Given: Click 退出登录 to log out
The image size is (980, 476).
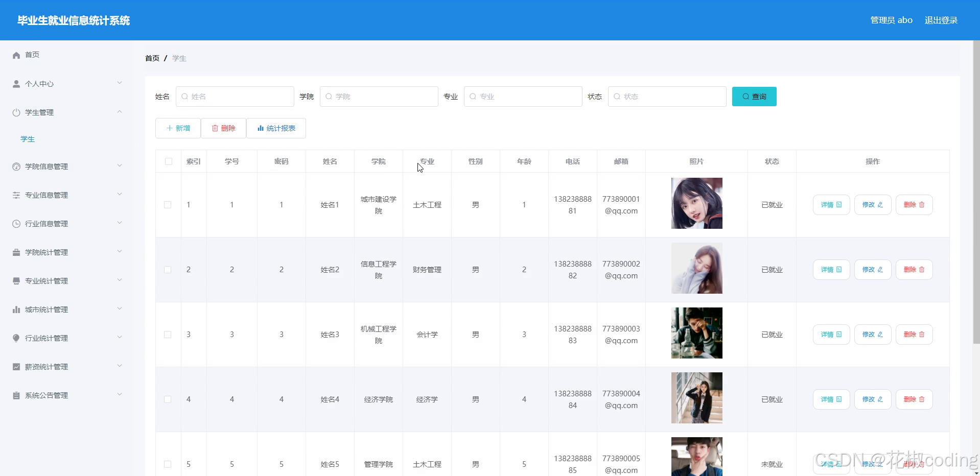Looking at the screenshot, I should pyautogui.click(x=941, y=20).
